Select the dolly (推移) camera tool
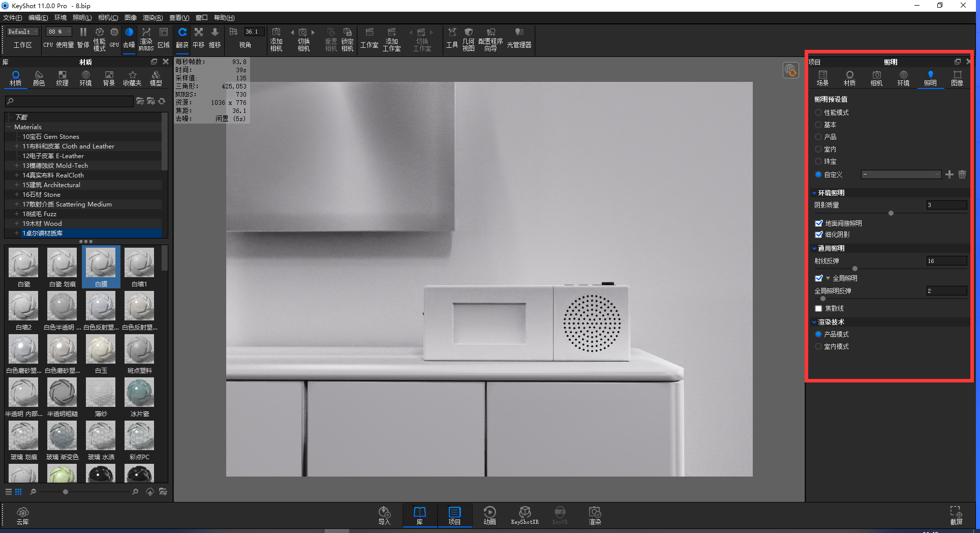Viewport: 980px width, 533px height. tap(215, 38)
